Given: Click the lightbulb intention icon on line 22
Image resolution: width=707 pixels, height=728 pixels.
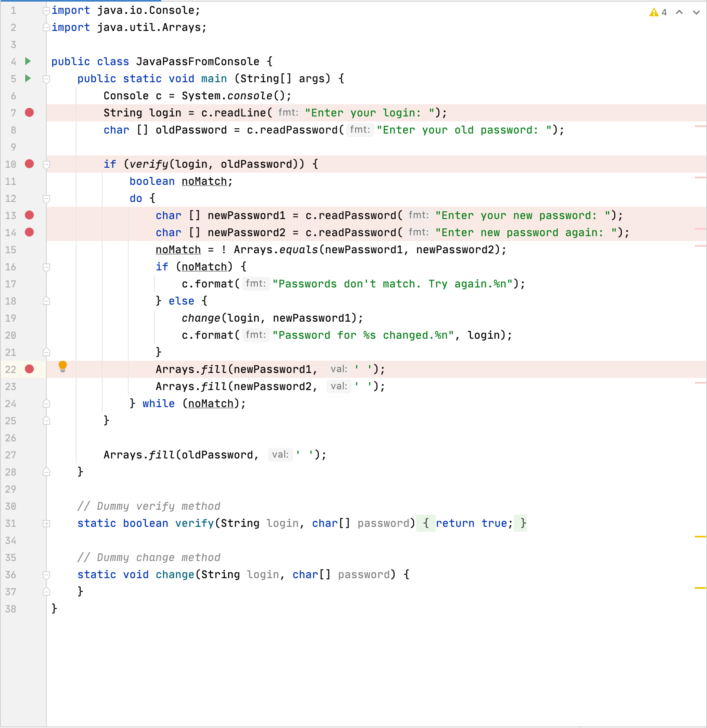Looking at the screenshot, I should coord(62,366).
